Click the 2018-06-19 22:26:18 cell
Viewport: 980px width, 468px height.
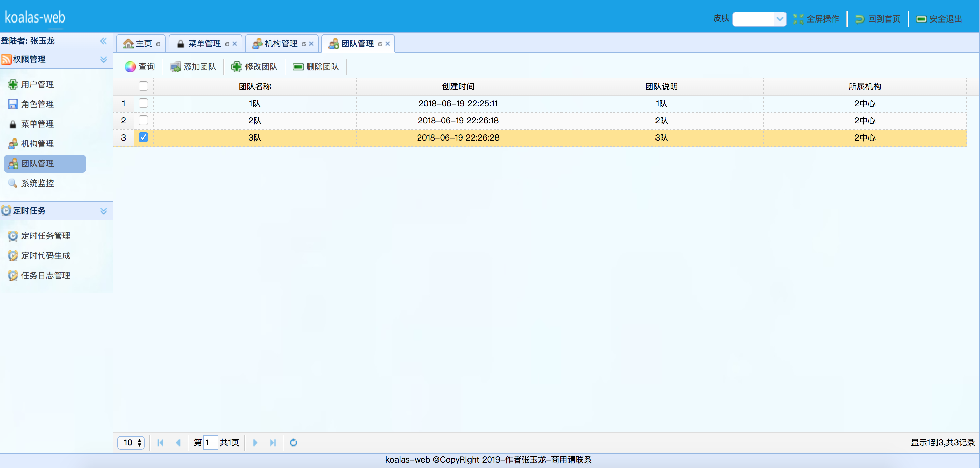click(x=458, y=120)
